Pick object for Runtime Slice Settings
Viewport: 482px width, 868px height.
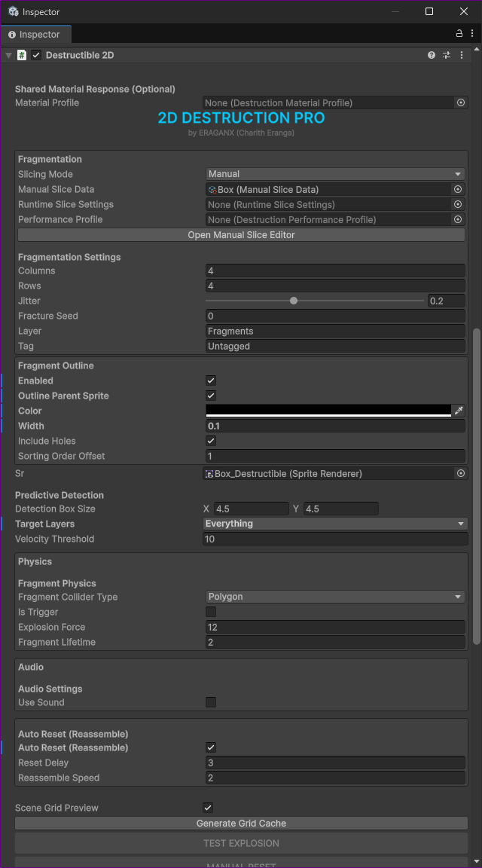pyautogui.click(x=458, y=204)
